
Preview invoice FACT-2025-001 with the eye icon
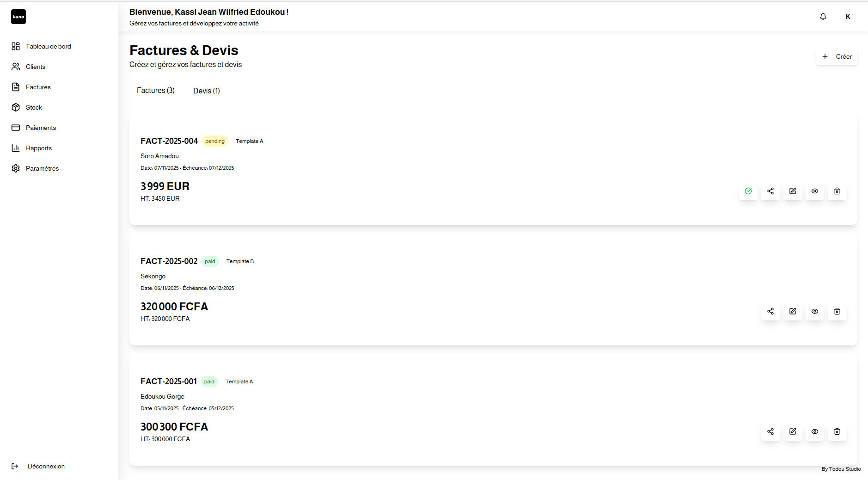(x=814, y=431)
